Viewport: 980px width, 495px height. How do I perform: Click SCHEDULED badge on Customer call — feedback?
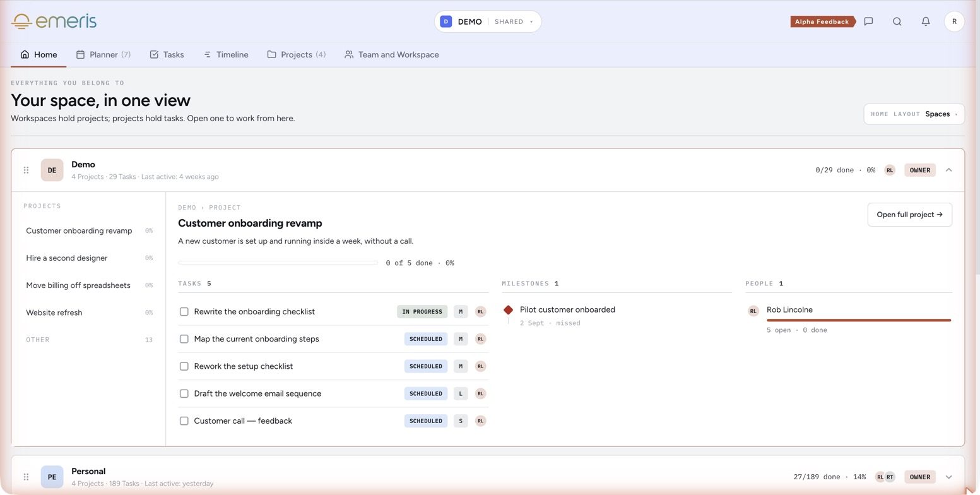point(426,420)
